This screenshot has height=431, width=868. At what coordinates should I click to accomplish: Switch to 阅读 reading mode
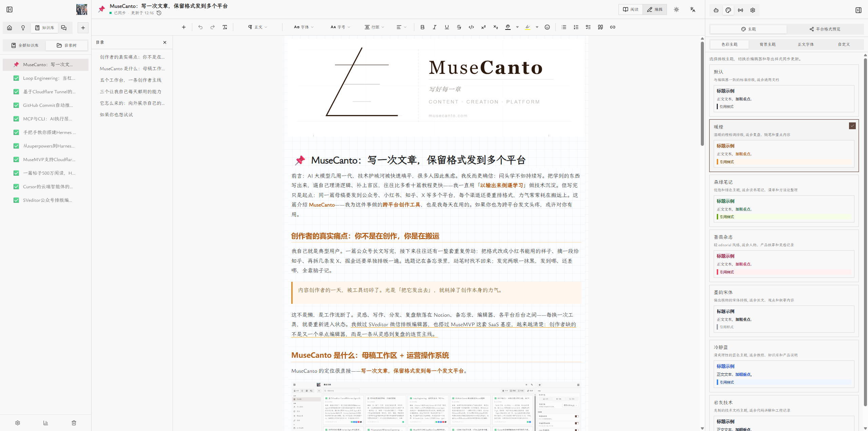tap(631, 9)
